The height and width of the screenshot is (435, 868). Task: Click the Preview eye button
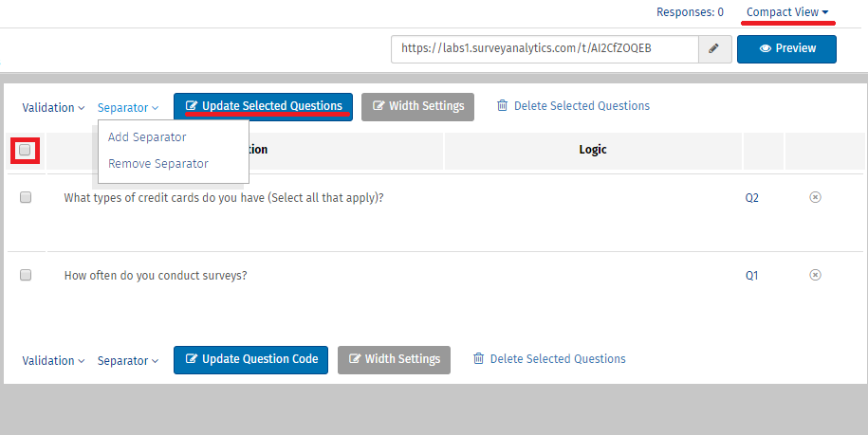[x=786, y=48]
